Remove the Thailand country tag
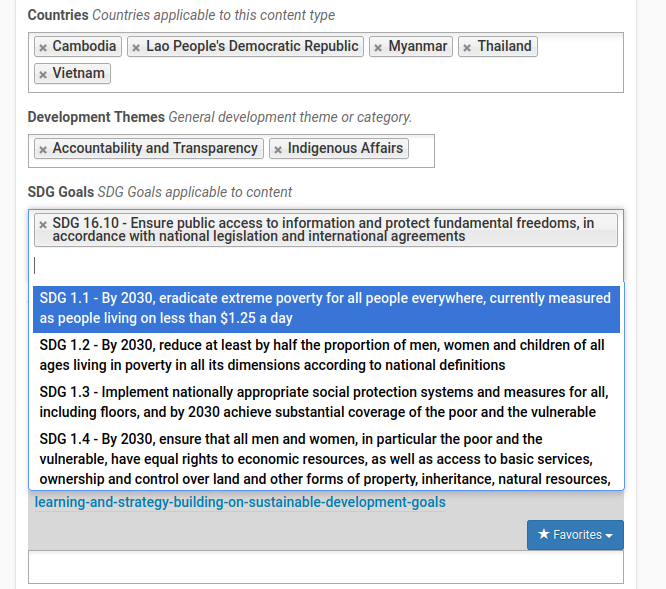The width and height of the screenshot is (666, 589). [467, 48]
